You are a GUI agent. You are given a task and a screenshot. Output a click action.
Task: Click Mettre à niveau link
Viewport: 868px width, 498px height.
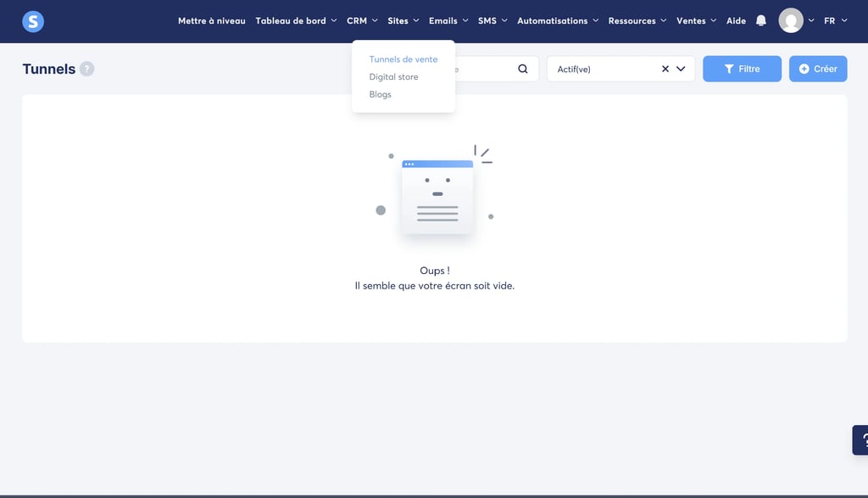click(211, 20)
